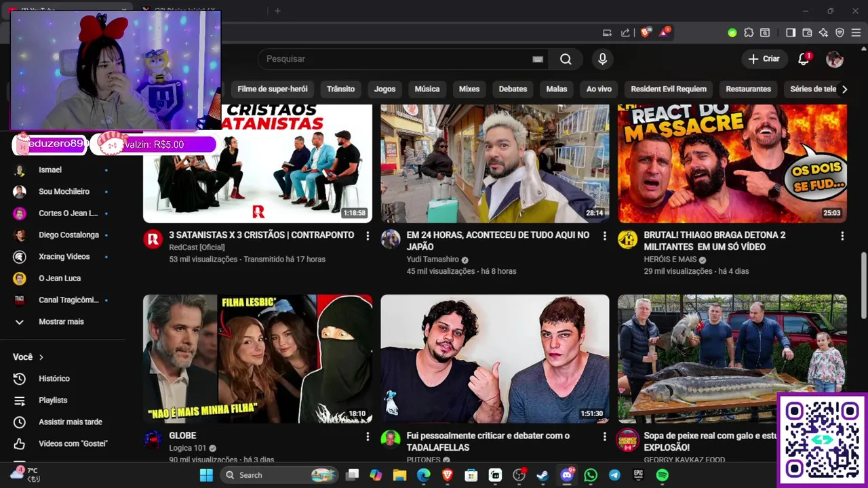Toggle the browser sidebar panel icon
The width and height of the screenshot is (868, 488).
(x=791, y=33)
